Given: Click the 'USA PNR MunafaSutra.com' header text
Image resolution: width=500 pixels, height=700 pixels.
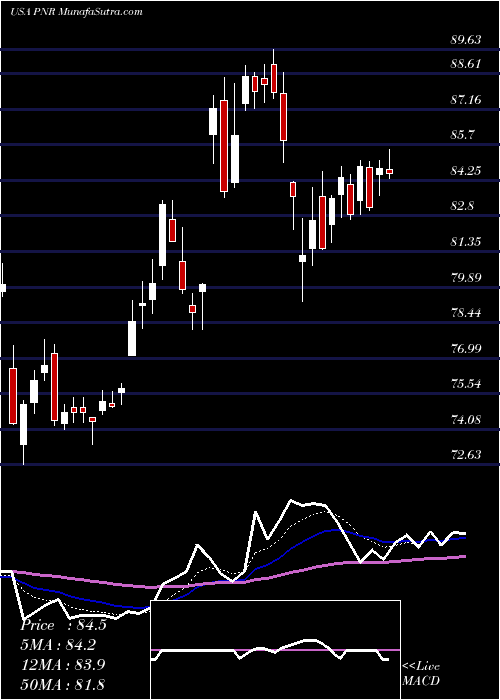Looking at the screenshot, I should tap(76, 12).
